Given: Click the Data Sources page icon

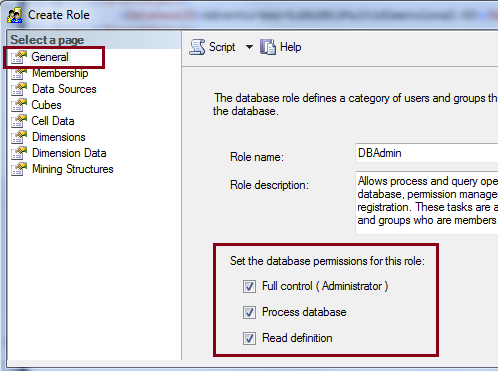Looking at the screenshot, I should [x=19, y=89].
